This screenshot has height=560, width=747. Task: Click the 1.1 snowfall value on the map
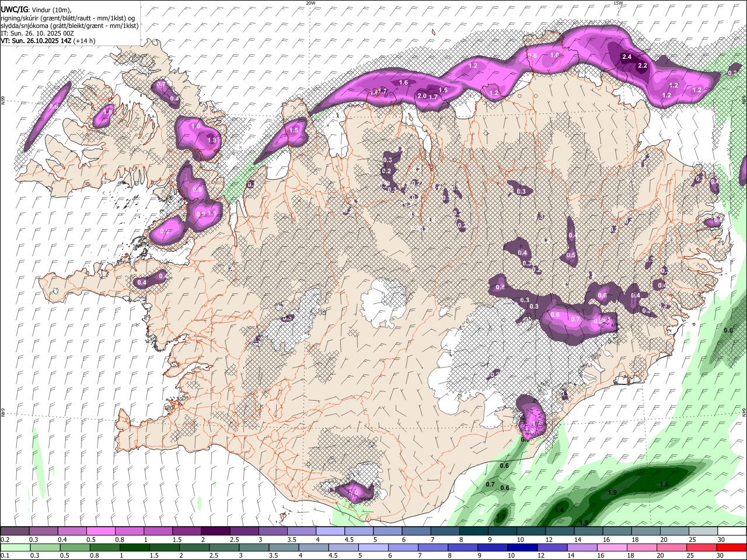click(211, 213)
